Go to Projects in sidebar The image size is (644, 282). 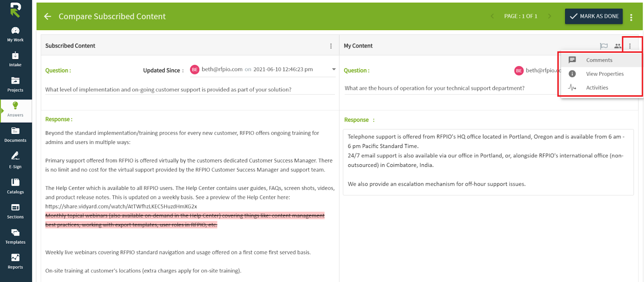click(15, 85)
